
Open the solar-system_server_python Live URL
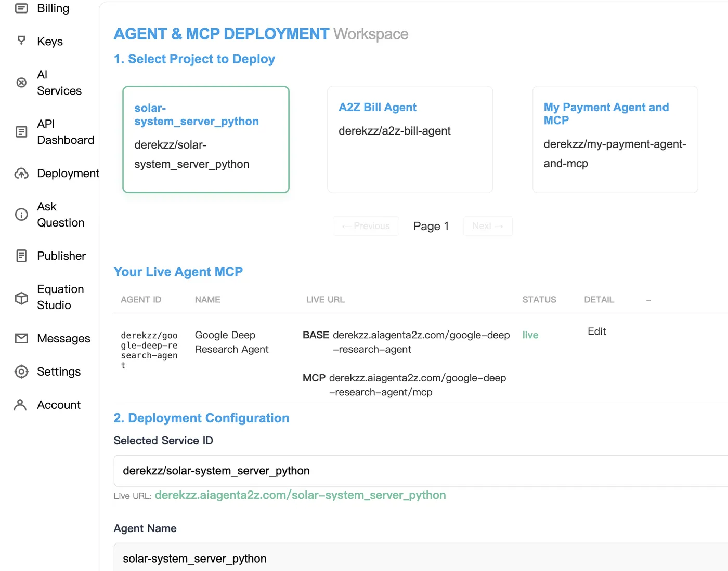(300, 495)
